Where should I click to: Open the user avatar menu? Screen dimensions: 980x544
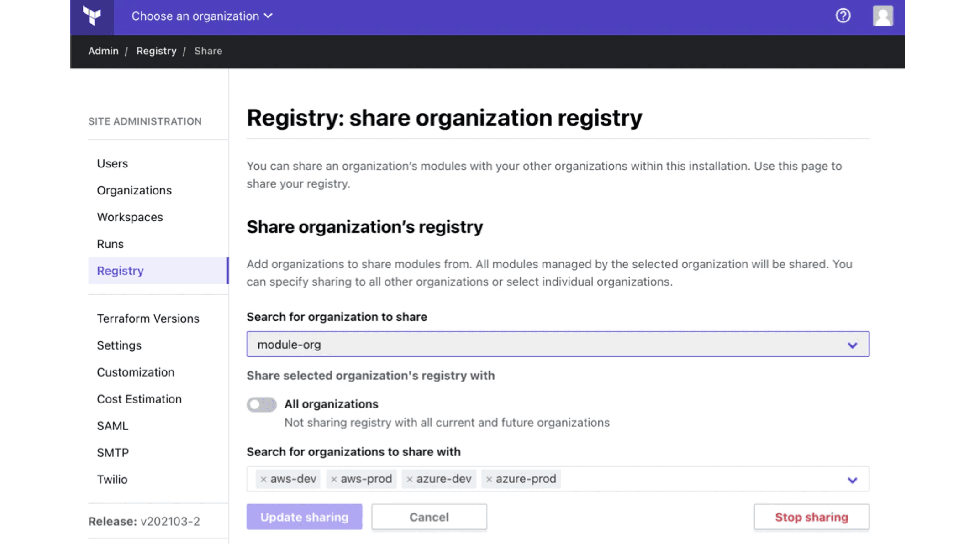point(882,16)
